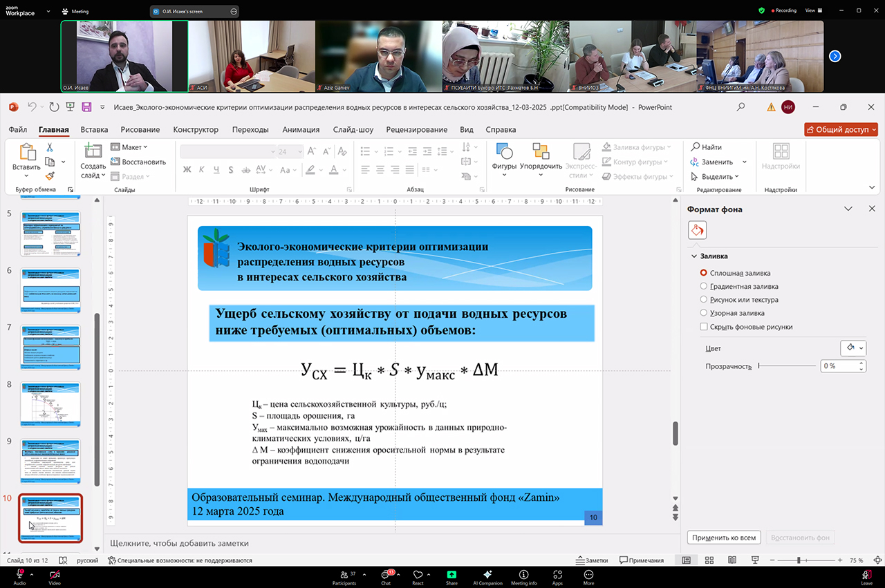Click the notes placeholder Щелкните, чтобы добавить заметки

pos(179,543)
